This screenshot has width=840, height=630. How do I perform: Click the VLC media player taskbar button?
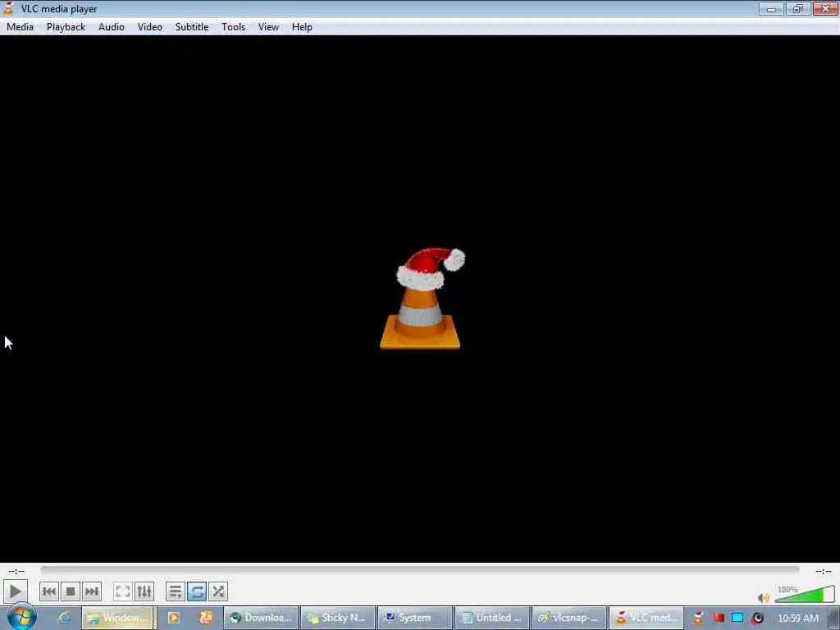(x=646, y=618)
